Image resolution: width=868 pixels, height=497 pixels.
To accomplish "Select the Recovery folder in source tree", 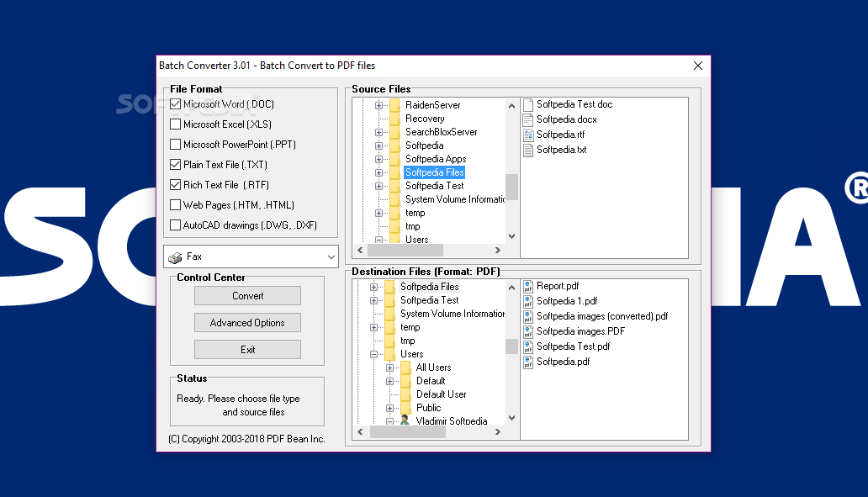I will [x=425, y=119].
